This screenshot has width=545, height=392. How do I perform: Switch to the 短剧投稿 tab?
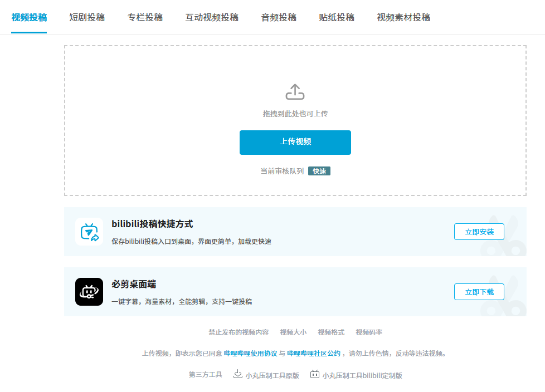click(87, 17)
